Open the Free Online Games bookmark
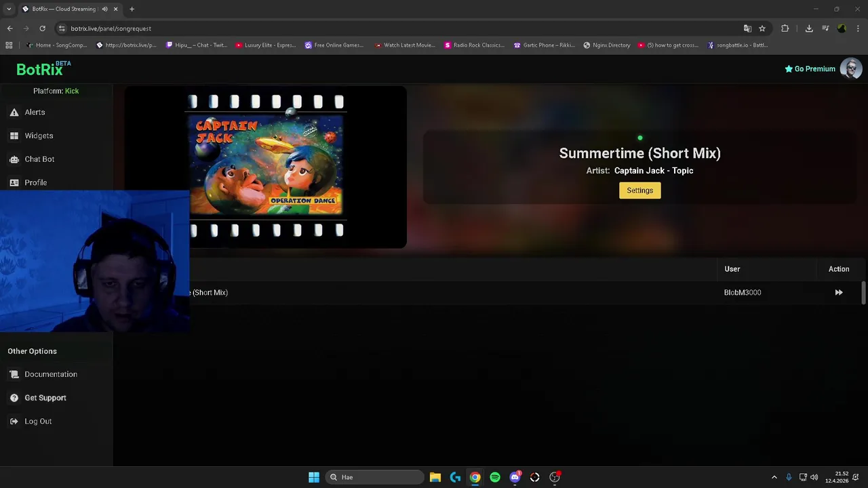Image resolution: width=868 pixels, height=488 pixels. [x=334, y=45]
